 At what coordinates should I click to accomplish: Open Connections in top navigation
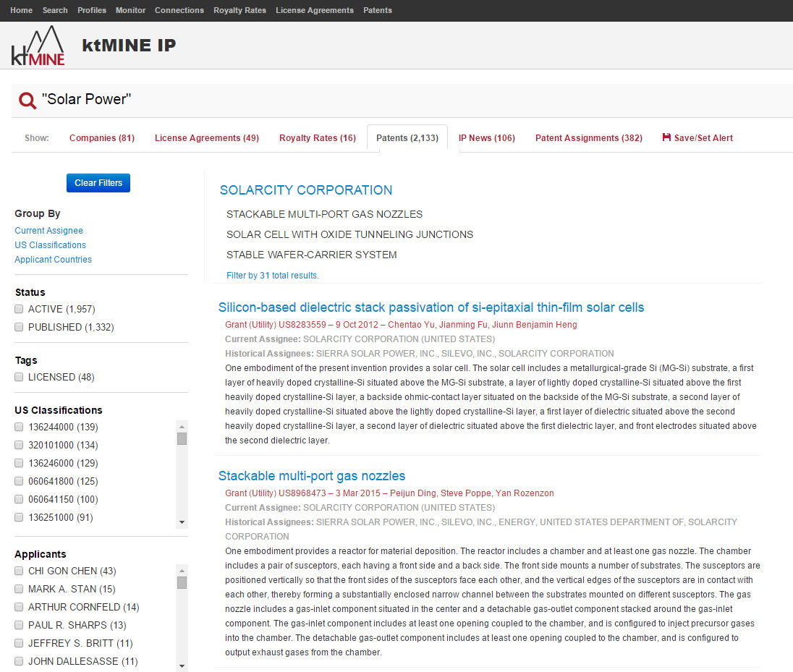179,10
